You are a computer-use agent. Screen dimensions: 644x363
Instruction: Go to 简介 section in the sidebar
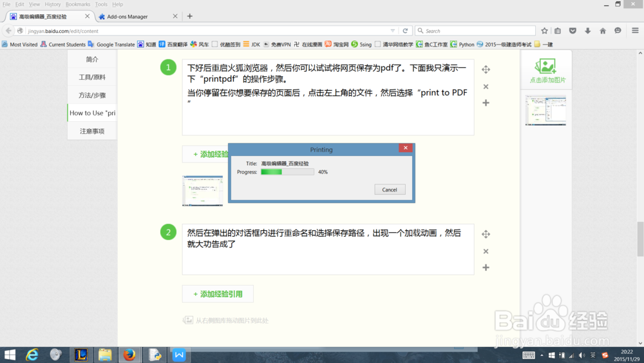92,59
